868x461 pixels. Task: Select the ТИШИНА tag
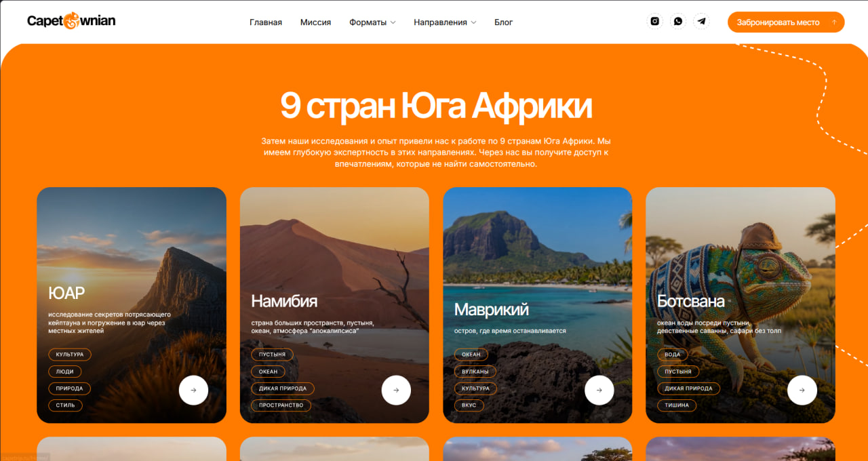(x=676, y=405)
